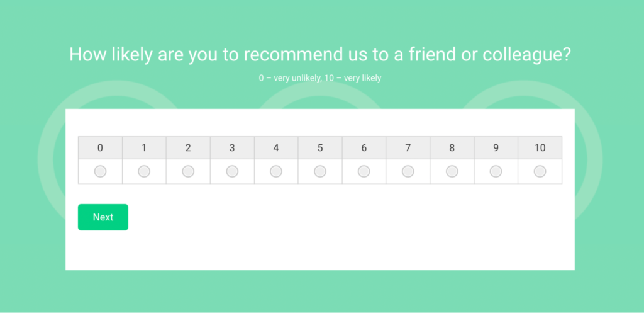Select rating 3 radio button
The image size is (644, 313).
pyautogui.click(x=232, y=171)
